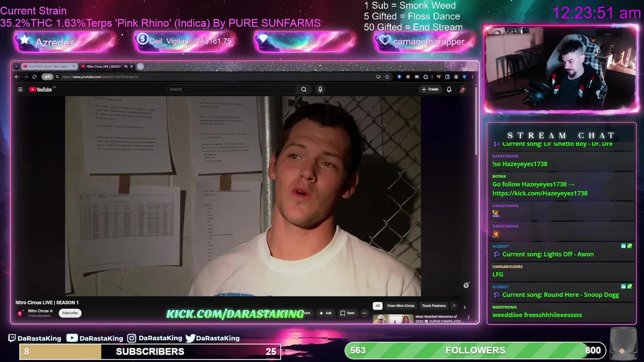Click the Subscribers goal bar
The height and width of the screenshot is (362, 644).
(x=150, y=351)
